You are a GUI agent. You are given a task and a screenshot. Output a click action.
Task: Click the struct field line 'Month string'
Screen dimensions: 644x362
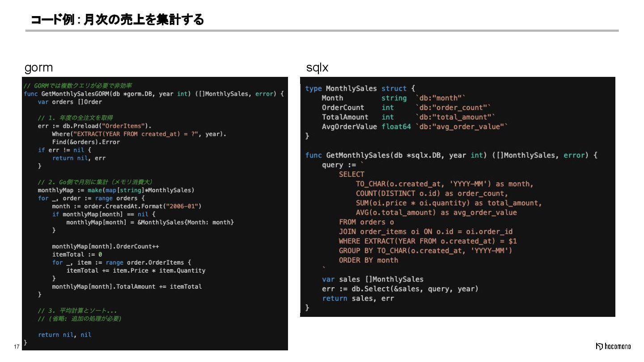click(x=394, y=98)
